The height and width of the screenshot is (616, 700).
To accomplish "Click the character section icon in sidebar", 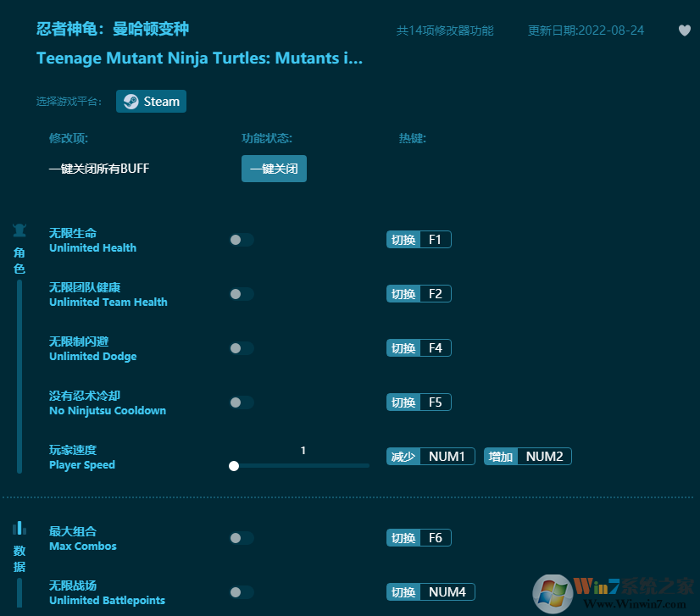I will coord(19,230).
